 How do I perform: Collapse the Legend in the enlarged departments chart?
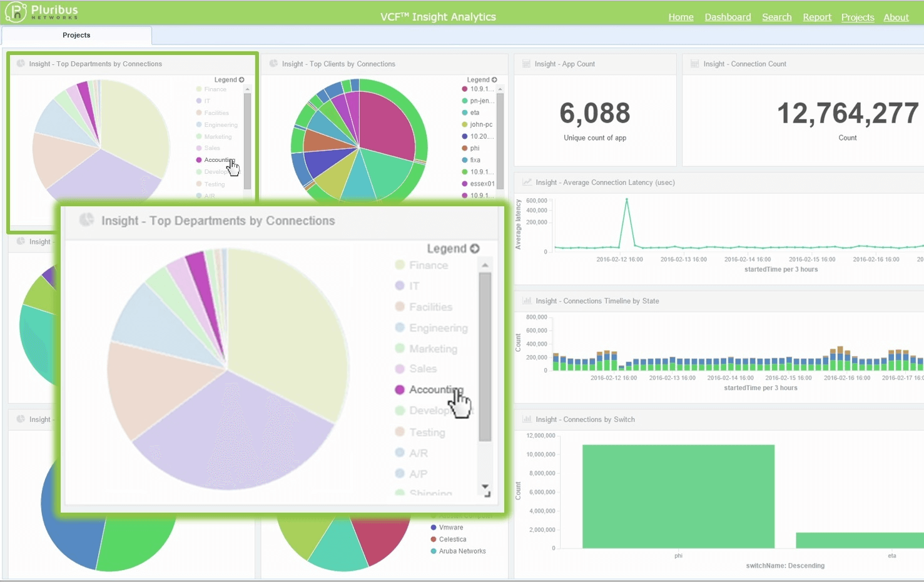(x=475, y=248)
